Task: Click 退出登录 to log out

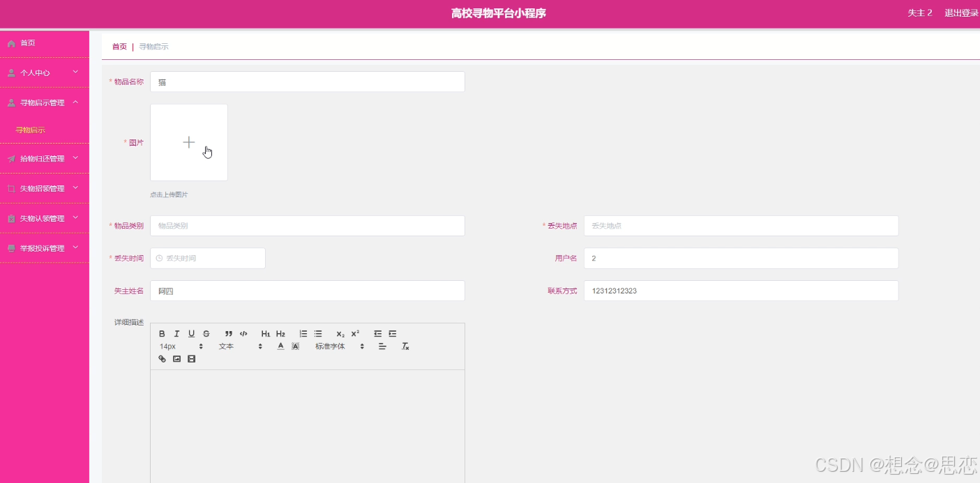Action: tap(961, 13)
